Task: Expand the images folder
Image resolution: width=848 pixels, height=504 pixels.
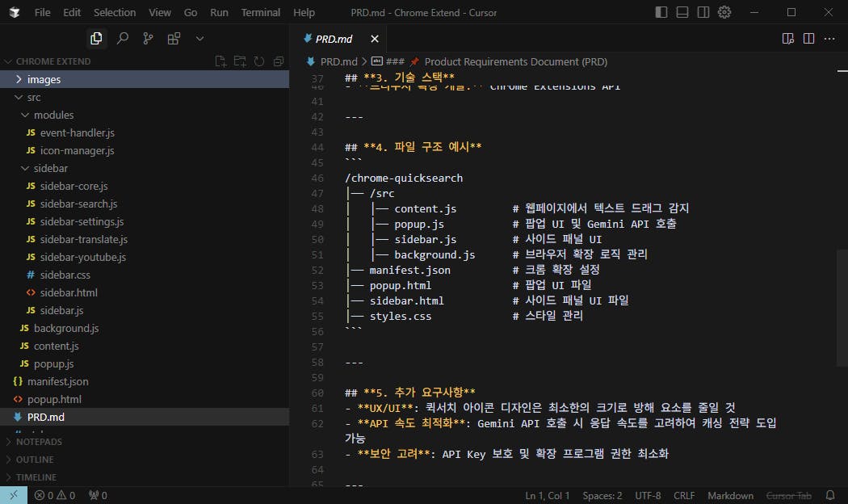Action: [44, 79]
